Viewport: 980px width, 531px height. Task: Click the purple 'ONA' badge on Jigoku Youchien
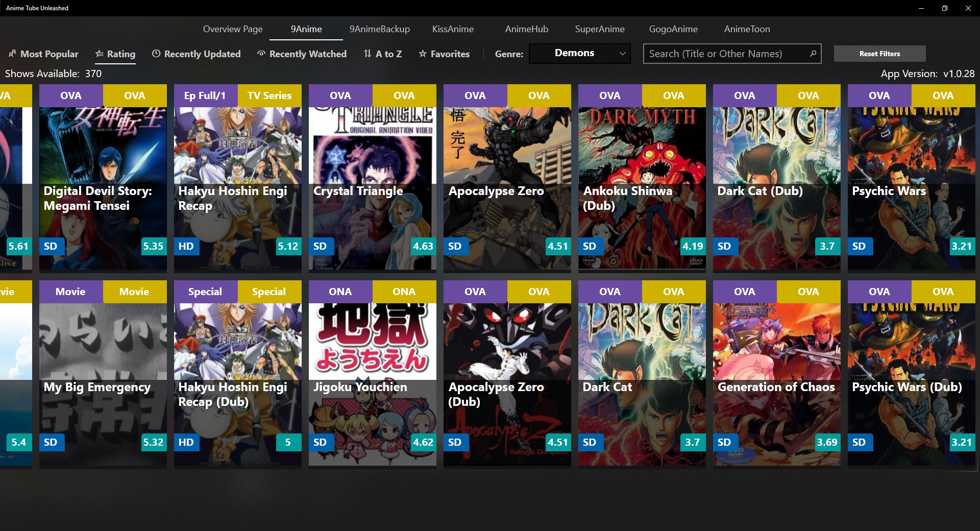coord(340,292)
